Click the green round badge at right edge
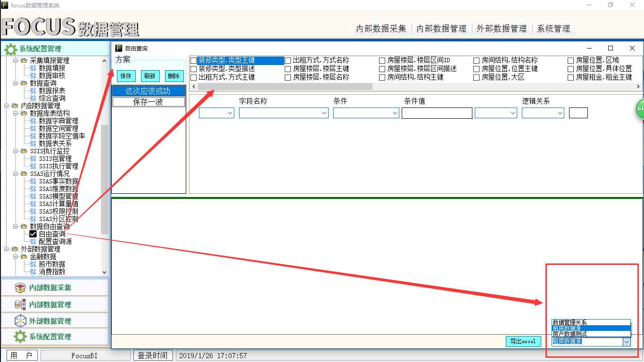 click(x=640, y=108)
